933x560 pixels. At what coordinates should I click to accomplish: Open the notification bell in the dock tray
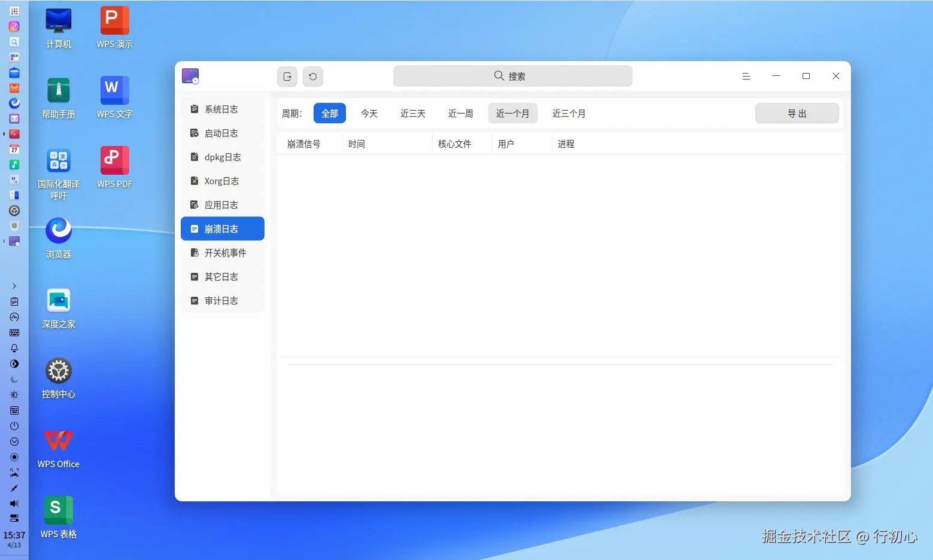pyautogui.click(x=14, y=348)
